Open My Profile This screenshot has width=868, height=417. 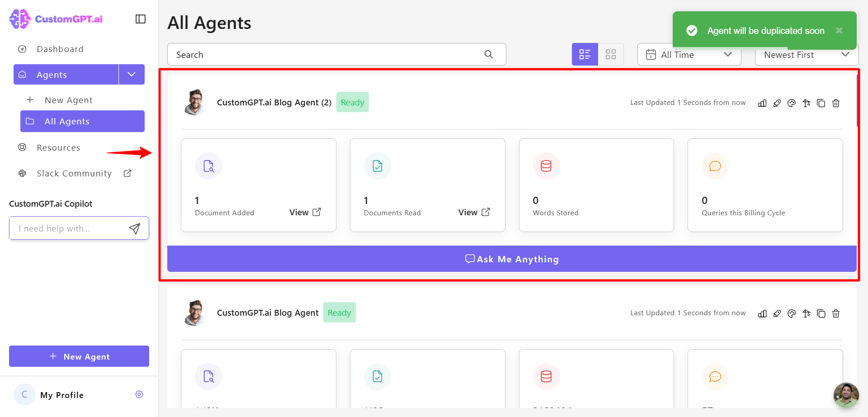[62, 395]
